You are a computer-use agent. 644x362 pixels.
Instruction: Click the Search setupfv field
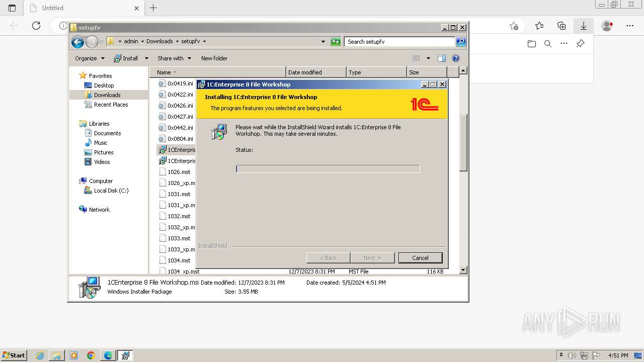click(x=400, y=42)
